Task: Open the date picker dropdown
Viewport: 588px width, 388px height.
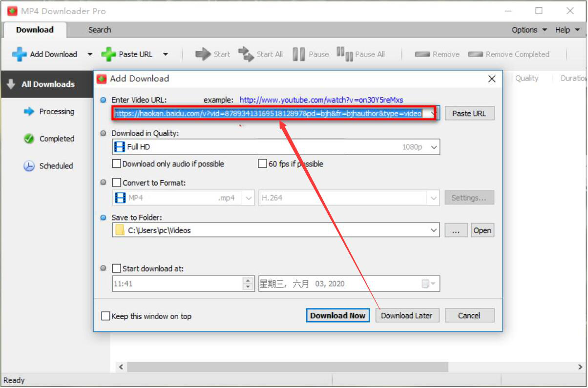Action: [433, 284]
